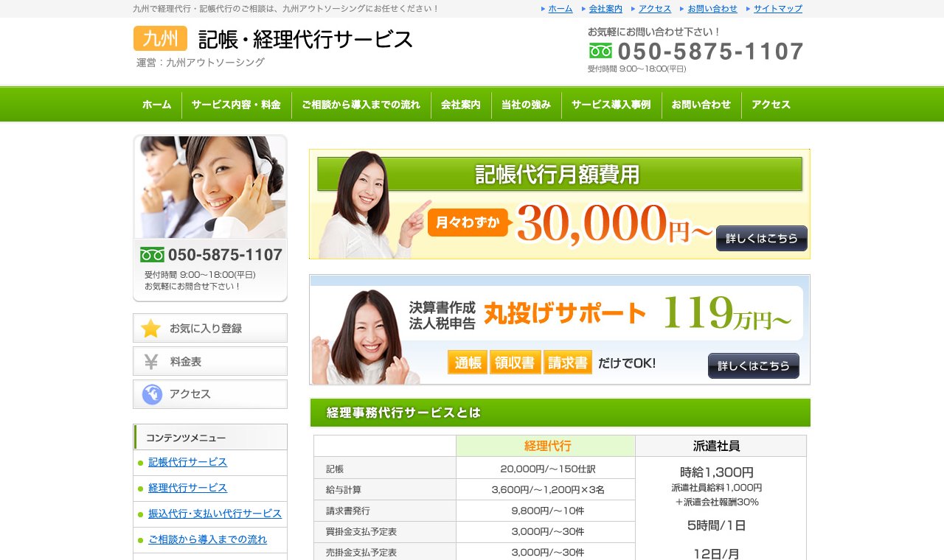Screen dimensions: 944x560
Task: Click the top サイトマップ link
Action: pyautogui.click(x=778, y=9)
